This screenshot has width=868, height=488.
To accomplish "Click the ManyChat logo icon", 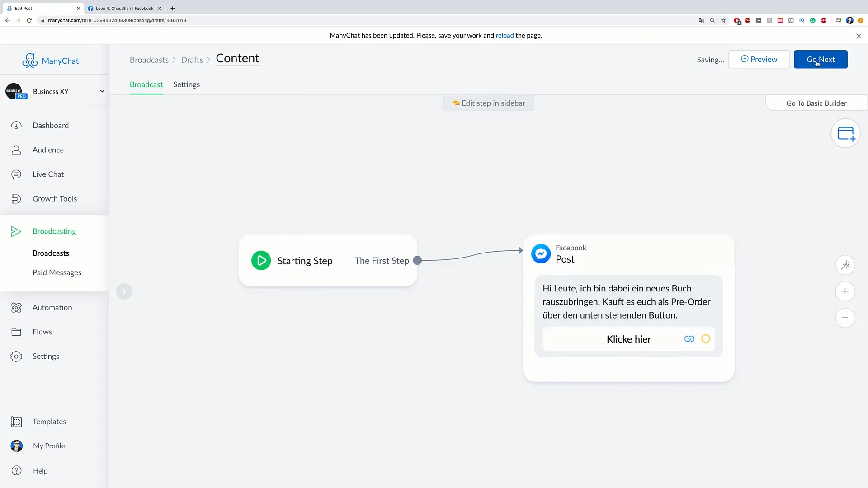I will (x=30, y=61).
